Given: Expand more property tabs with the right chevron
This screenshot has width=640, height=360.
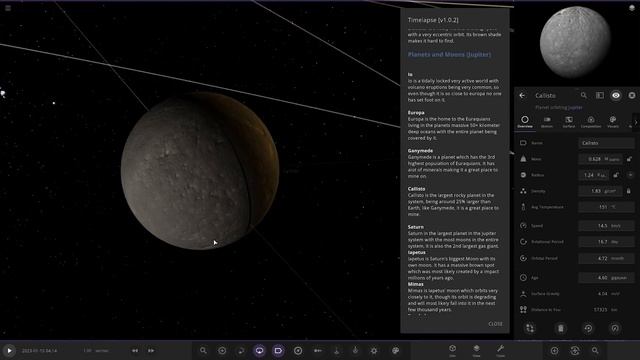Looking at the screenshot, I should (x=636, y=122).
